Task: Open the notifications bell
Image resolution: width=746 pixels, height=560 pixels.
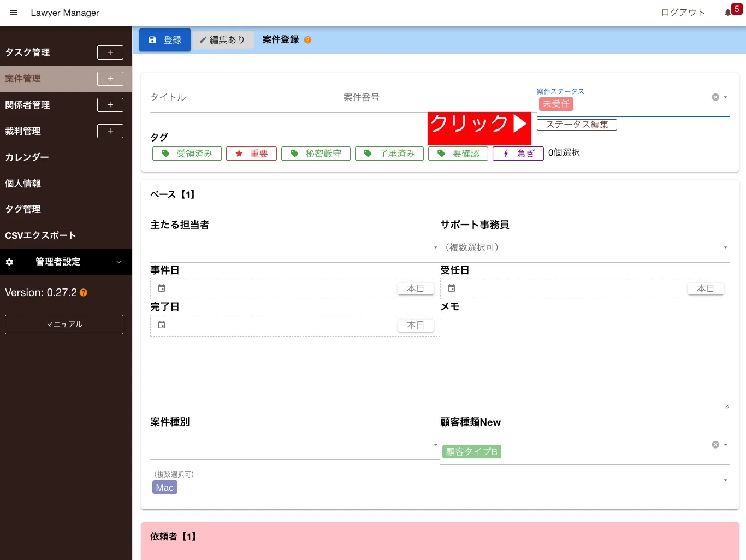Action: (727, 13)
